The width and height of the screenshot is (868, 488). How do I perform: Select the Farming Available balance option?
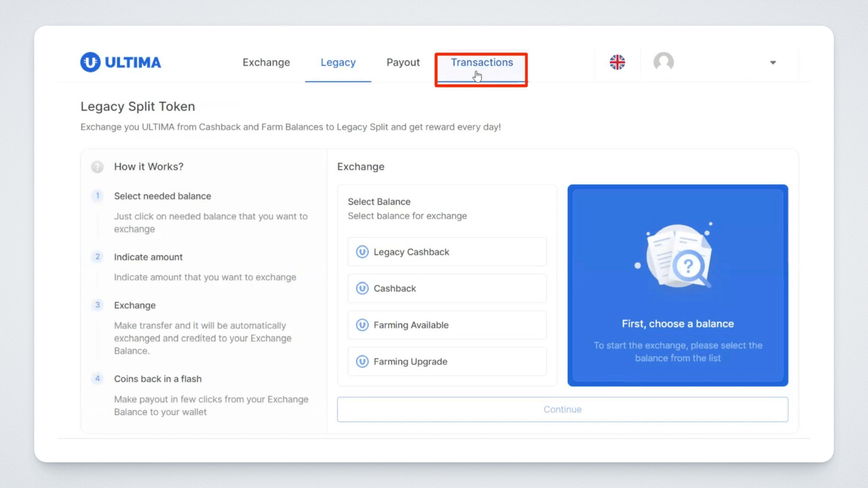447,325
